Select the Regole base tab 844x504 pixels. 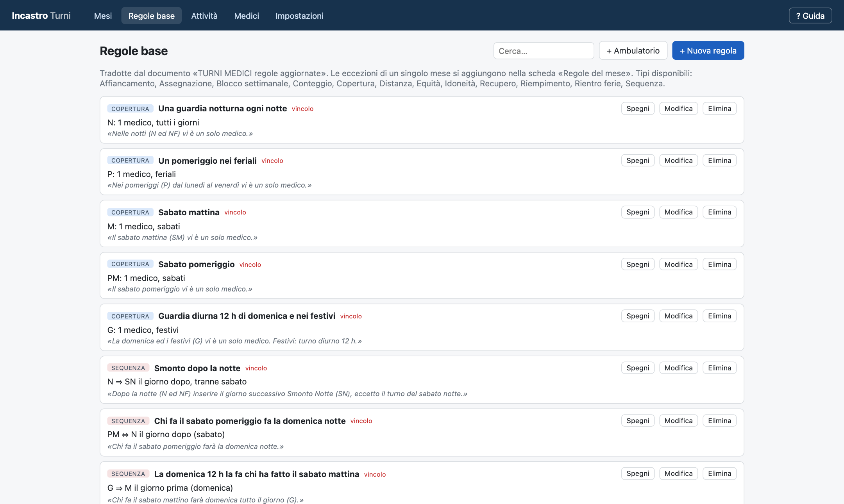point(151,16)
